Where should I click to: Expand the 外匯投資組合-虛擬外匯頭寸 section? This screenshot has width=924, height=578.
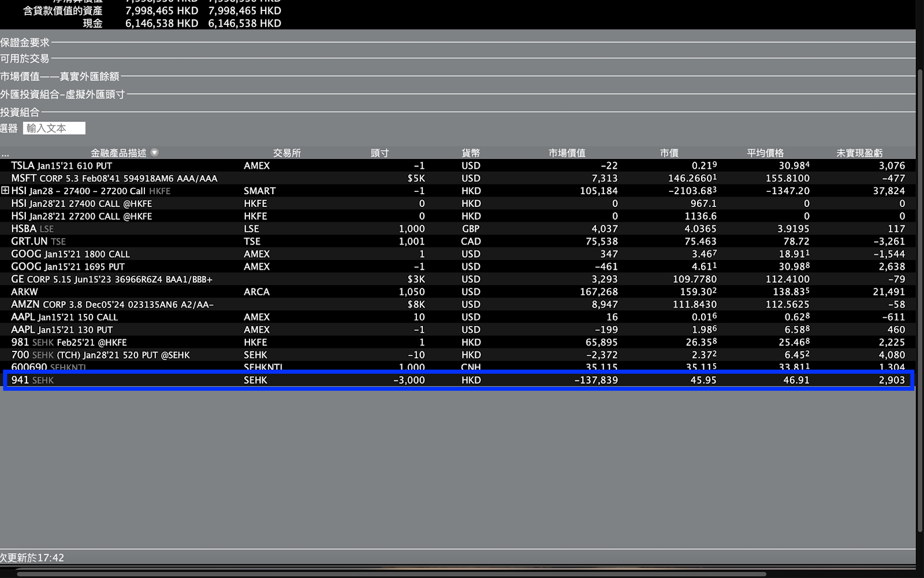(x=62, y=94)
